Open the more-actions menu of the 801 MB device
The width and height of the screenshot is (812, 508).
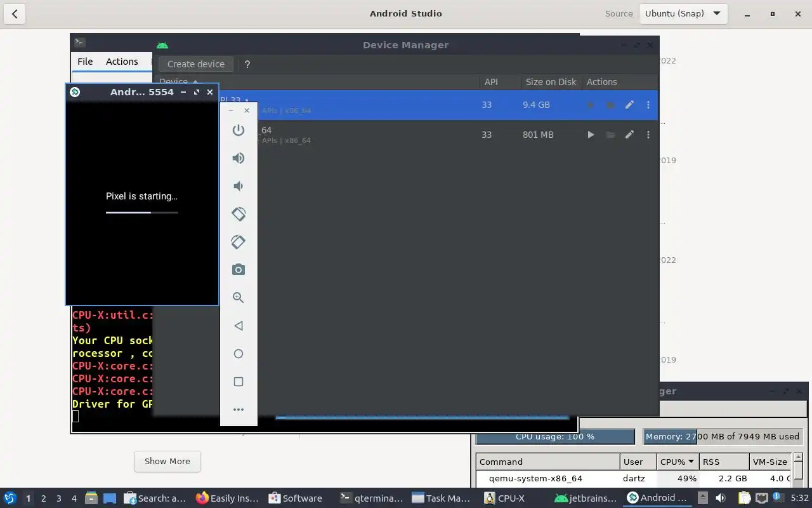coord(648,135)
